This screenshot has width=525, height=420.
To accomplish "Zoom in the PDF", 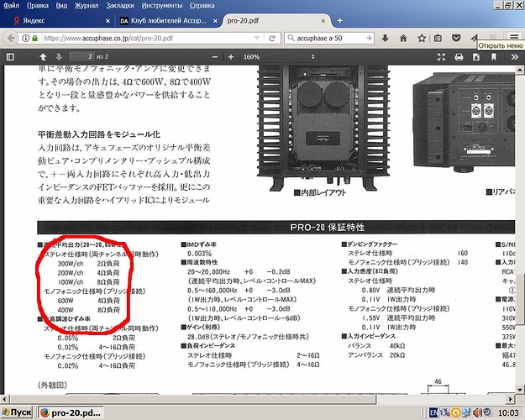I will [x=231, y=57].
